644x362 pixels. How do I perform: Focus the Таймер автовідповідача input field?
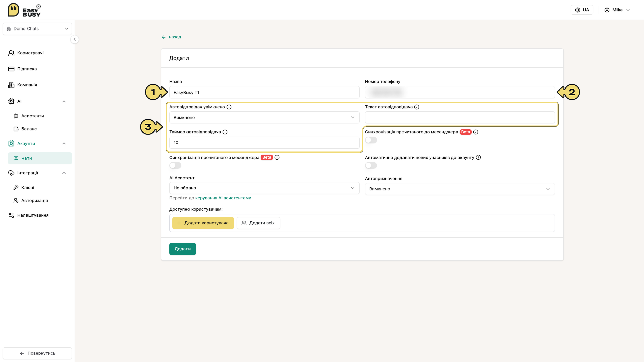click(264, 143)
